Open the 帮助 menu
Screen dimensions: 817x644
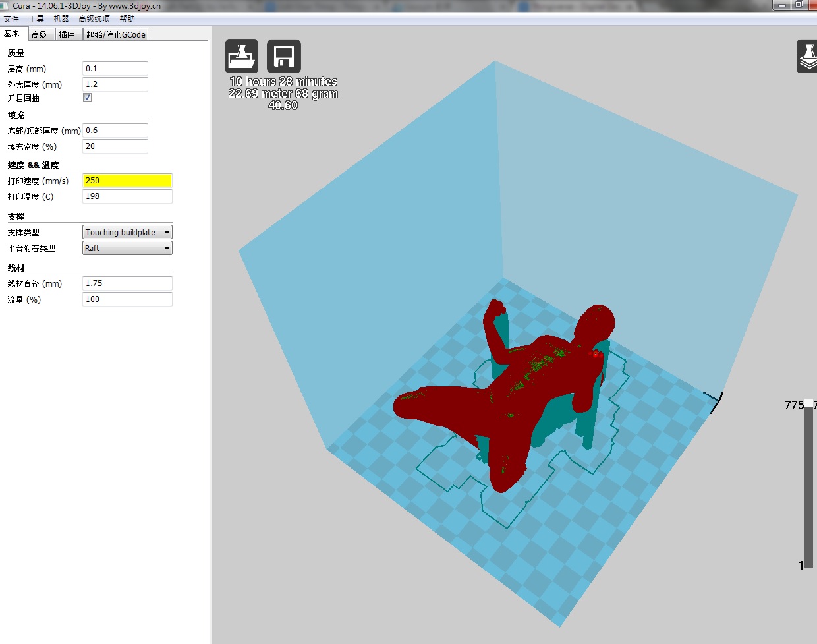[x=127, y=19]
